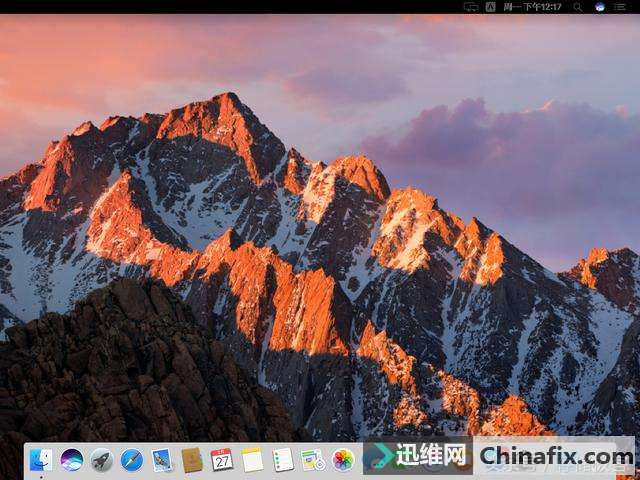Click the clock reading 周一下午12:17
Screen dimensions: 640x480
532,7
